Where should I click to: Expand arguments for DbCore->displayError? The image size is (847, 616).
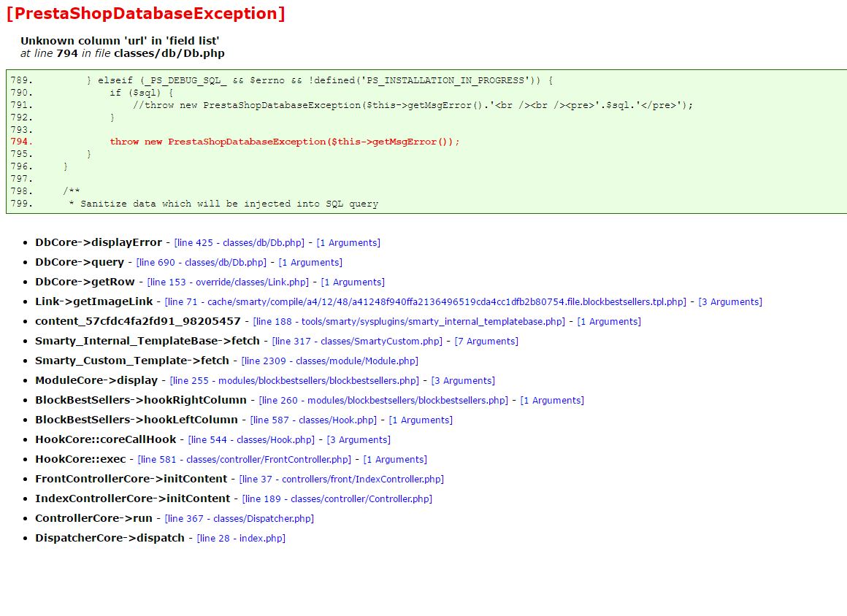(348, 243)
